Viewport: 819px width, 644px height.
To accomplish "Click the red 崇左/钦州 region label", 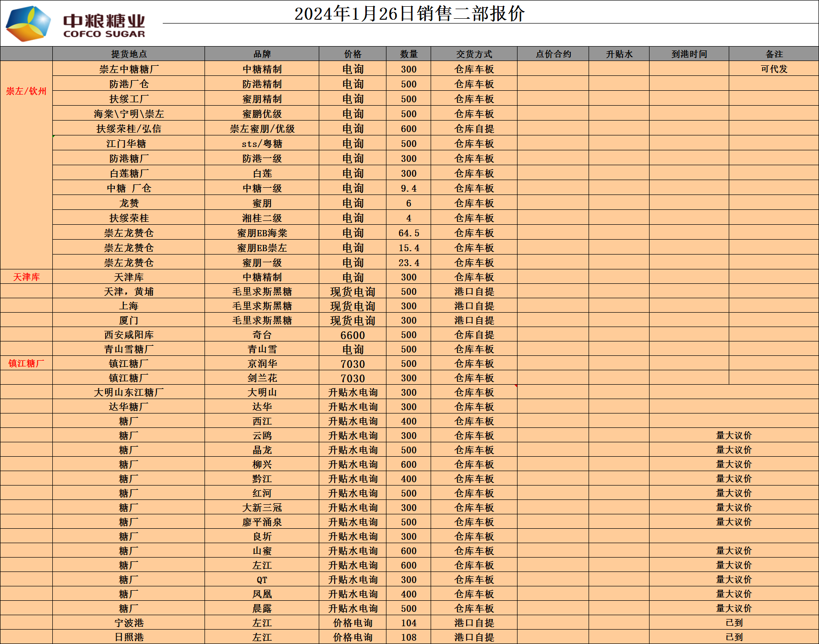I will tap(26, 91).
